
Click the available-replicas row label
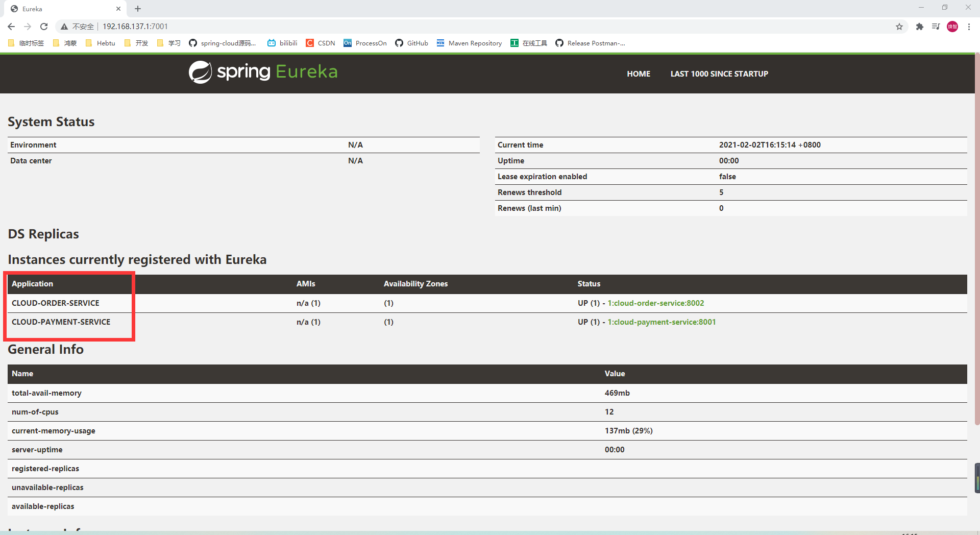point(43,506)
